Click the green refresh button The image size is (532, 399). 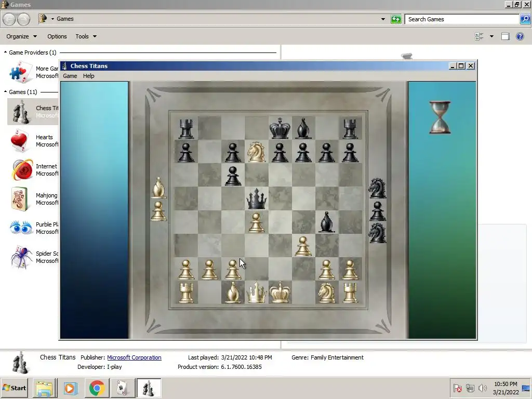[x=395, y=19]
